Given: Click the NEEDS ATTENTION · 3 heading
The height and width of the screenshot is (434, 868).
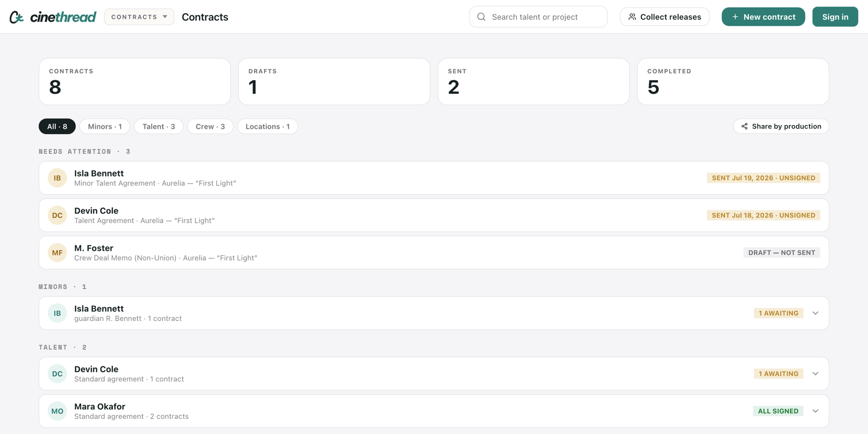Looking at the screenshot, I should click(x=85, y=151).
